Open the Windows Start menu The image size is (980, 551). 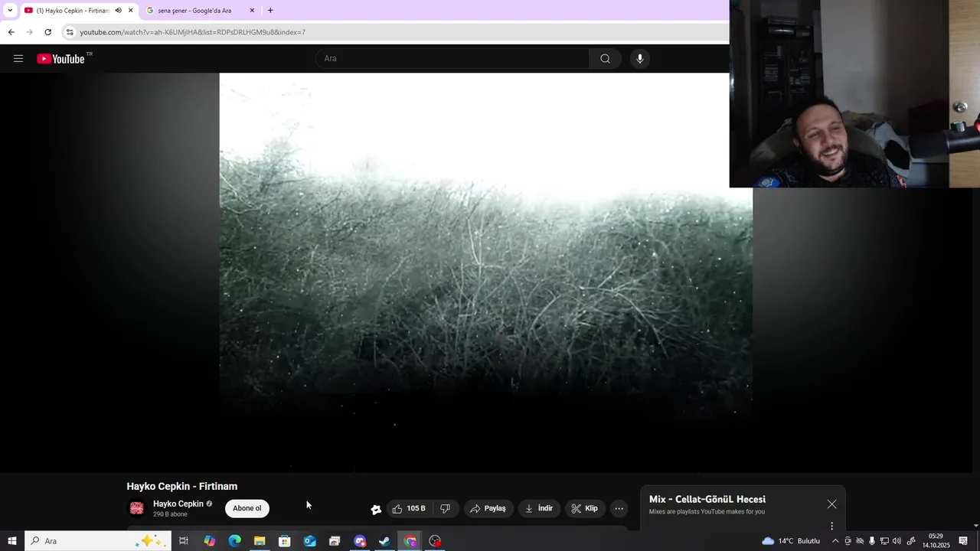coord(12,541)
